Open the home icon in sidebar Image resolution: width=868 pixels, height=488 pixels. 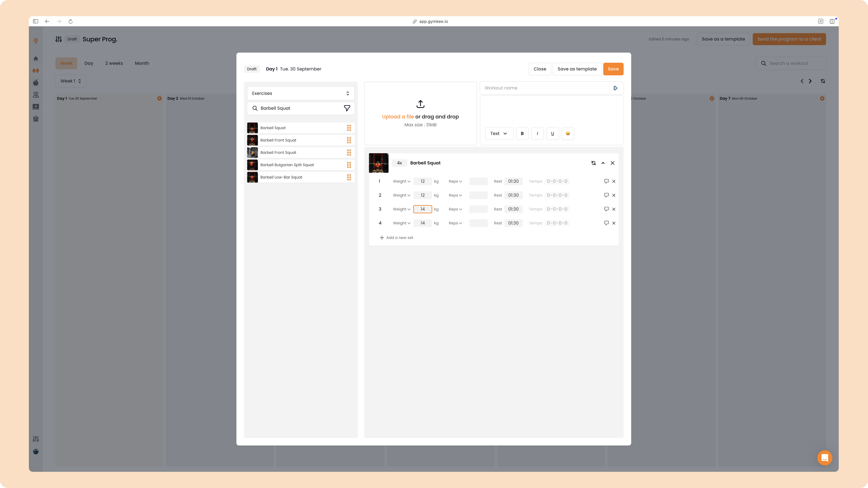[x=36, y=59]
